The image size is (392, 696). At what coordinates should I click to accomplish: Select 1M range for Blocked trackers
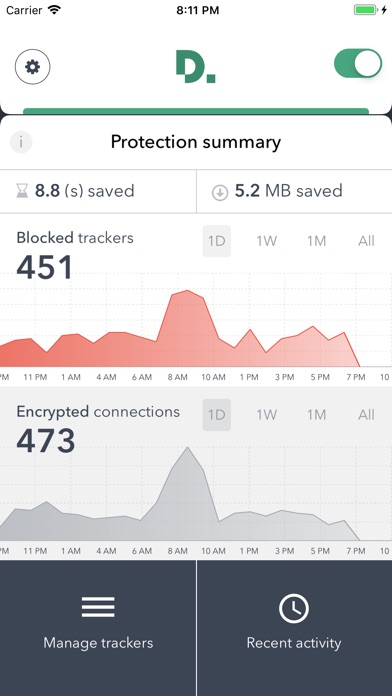tap(317, 241)
